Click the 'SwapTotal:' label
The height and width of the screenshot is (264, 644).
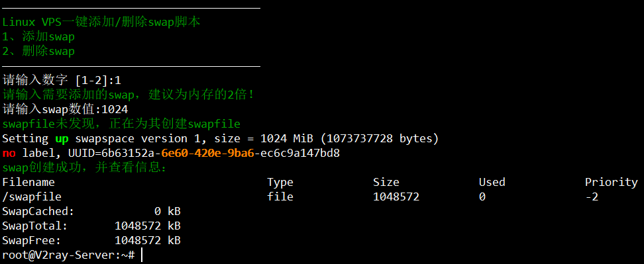35,226
